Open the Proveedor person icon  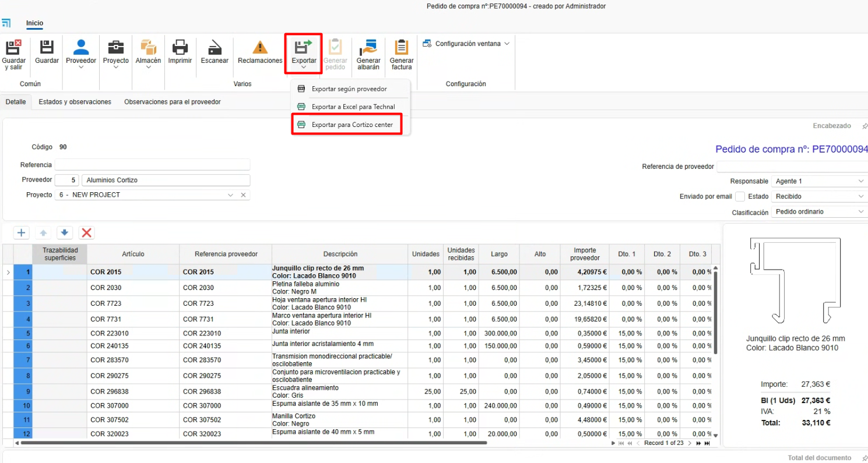(x=81, y=47)
